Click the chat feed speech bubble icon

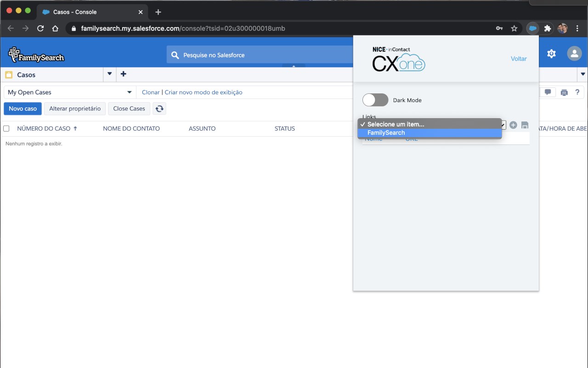[x=548, y=92]
